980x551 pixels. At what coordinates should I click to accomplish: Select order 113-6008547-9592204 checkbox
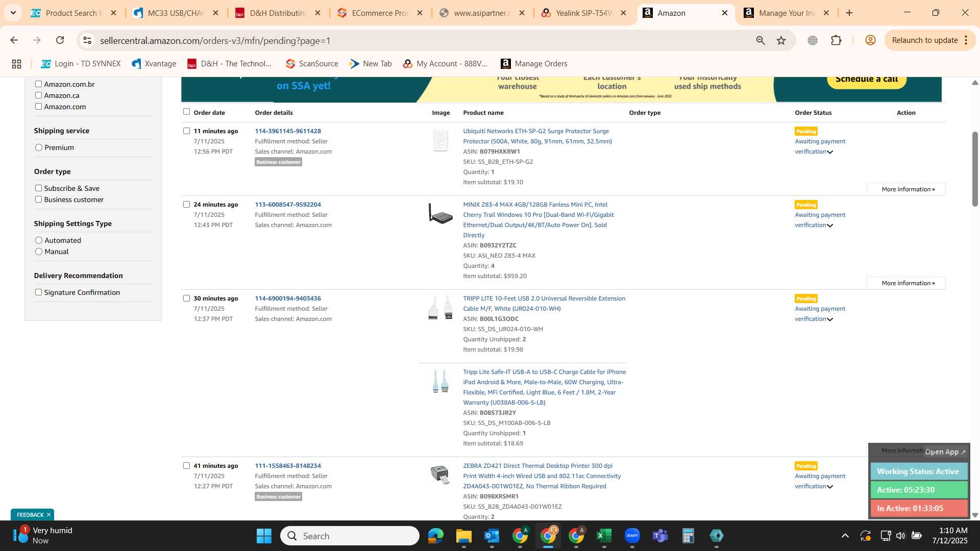coord(186,205)
